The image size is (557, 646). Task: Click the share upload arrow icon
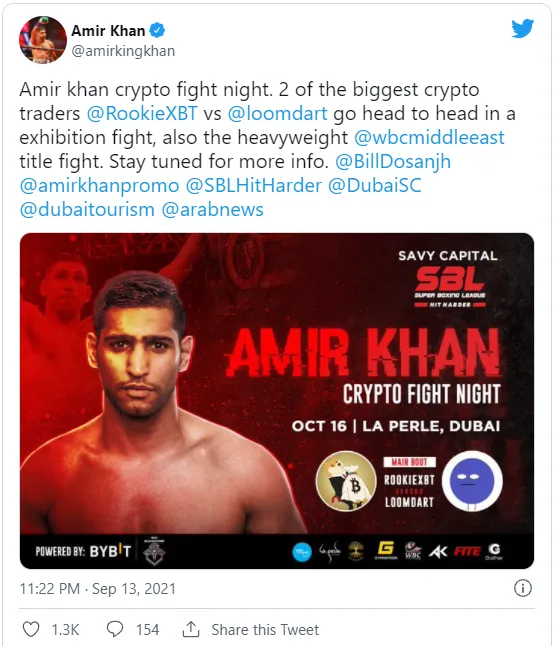[191, 629]
